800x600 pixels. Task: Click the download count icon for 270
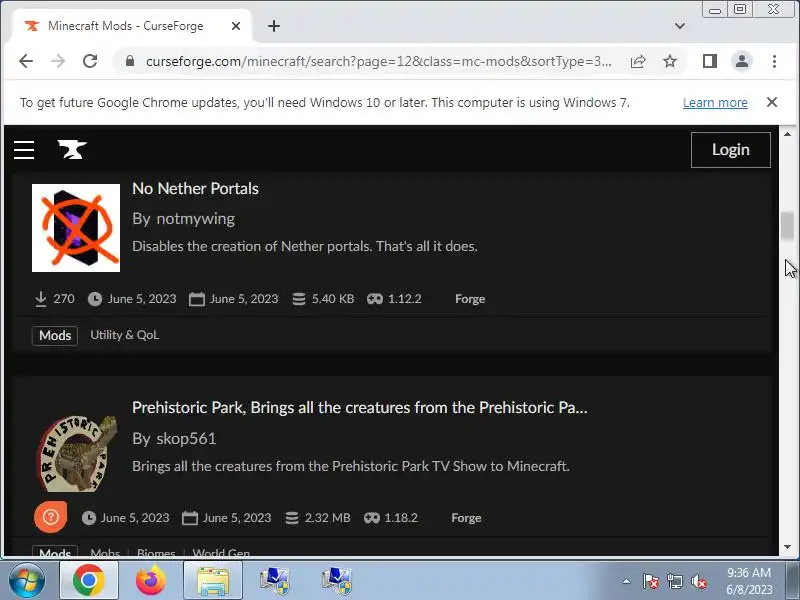point(41,299)
